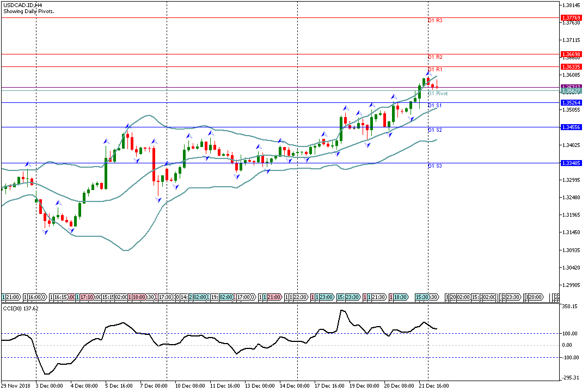Screen dimensions: 588x392
Task: Open the pink 17:10 event marker
Action: tap(87, 297)
